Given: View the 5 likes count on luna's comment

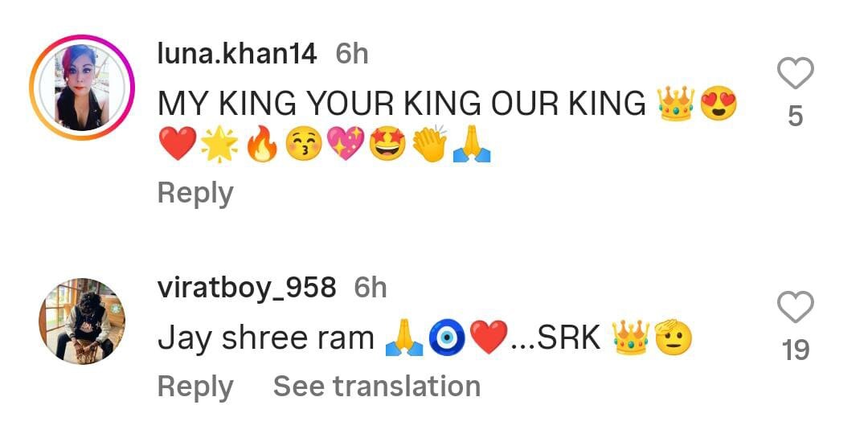Looking at the screenshot, I should [x=795, y=117].
